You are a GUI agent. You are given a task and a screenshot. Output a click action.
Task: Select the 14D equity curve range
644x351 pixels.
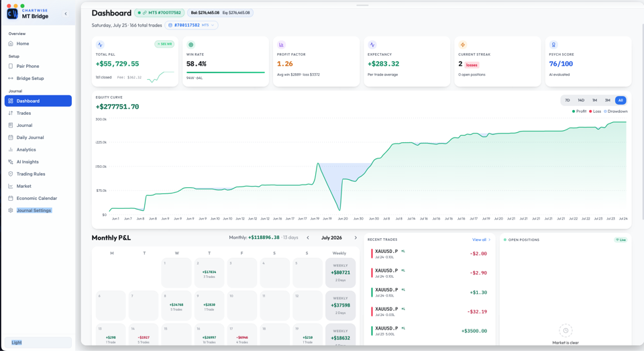pos(581,100)
